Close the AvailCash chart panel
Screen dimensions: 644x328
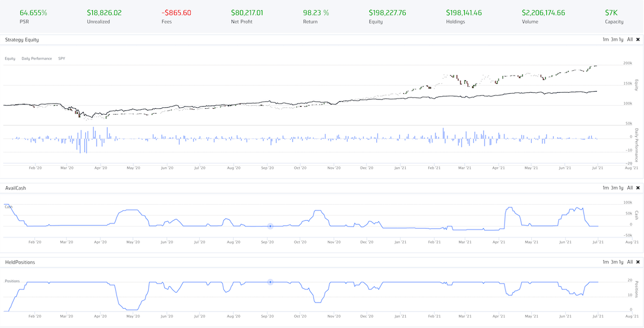[638, 188]
